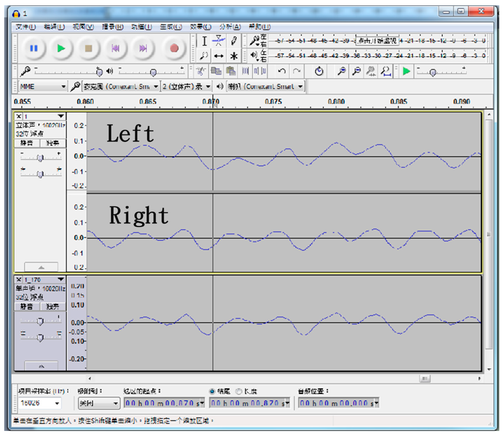Open the Effects menu
This screenshot has height=439, width=504.
point(201,27)
